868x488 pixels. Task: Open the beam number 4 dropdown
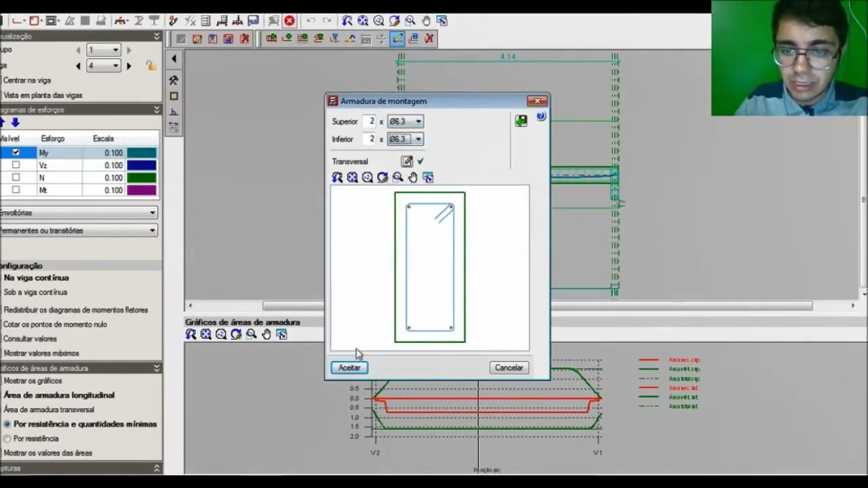pyautogui.click(x=104, y=66)
